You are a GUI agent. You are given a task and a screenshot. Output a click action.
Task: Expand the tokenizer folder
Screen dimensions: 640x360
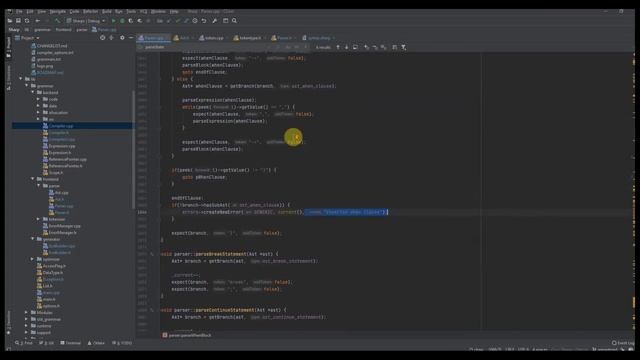click(x=38, y=219)
